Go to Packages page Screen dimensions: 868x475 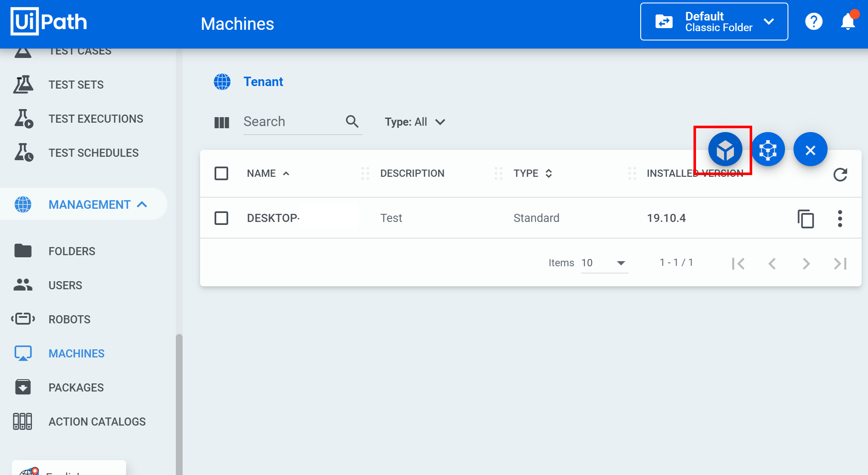pos(76,388)
